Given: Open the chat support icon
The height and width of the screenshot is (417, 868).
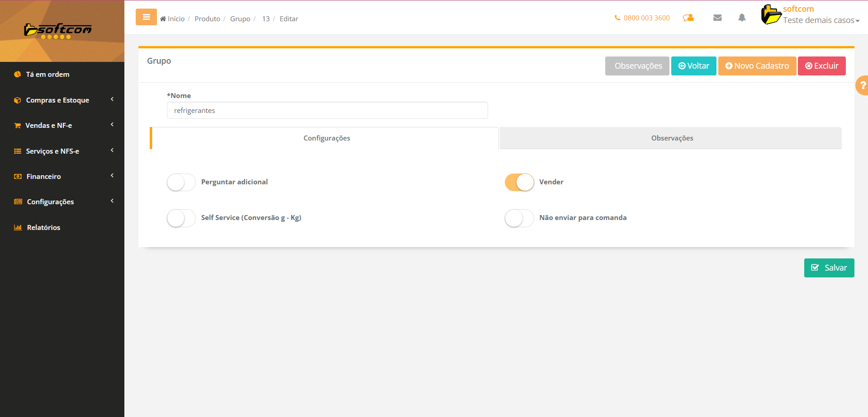Looking at the screenshot, I should pyautogui.click(x=688, y=18).
